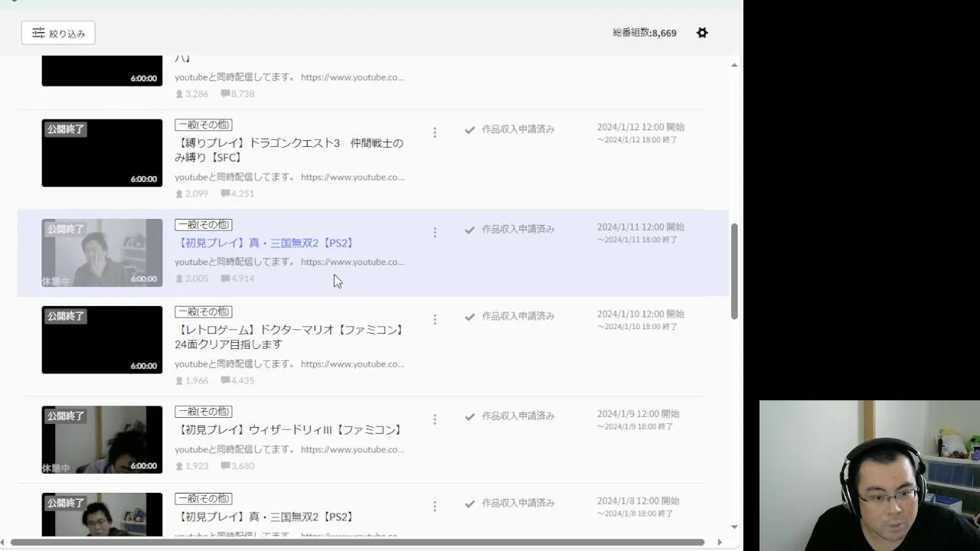This screenshot has height=551, width=980.
Task: Click the ドクターマリオ broadcast thumbnail
Action: [102, 340]
